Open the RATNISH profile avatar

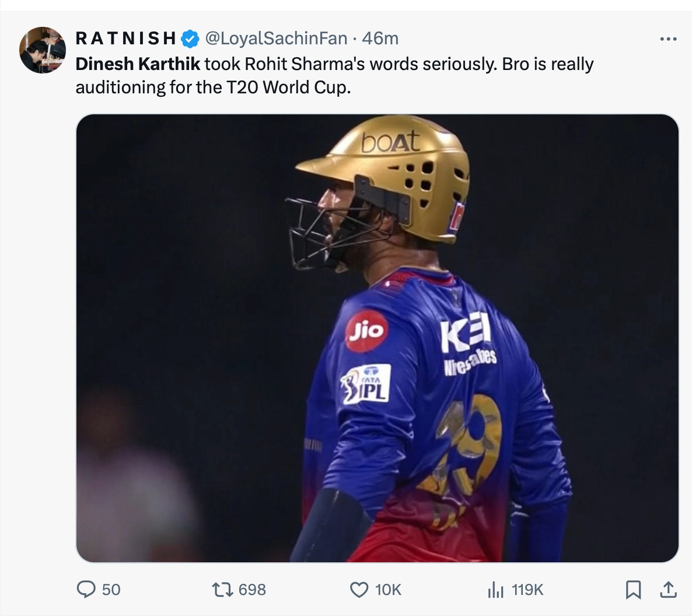(x=43, y=50)
